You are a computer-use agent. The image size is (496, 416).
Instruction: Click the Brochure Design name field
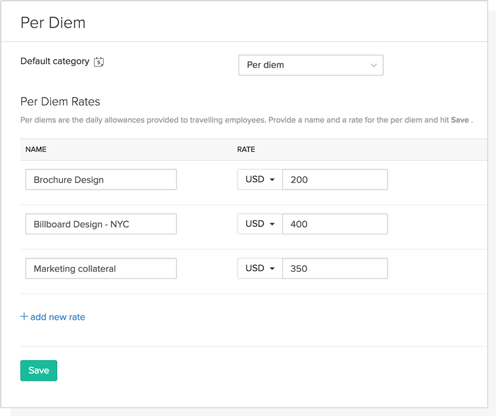101,179
